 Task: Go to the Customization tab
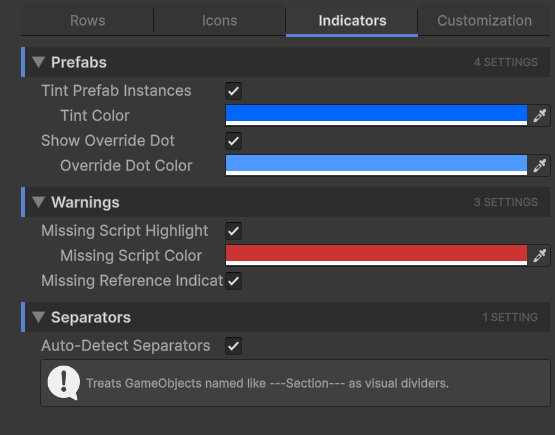click(484, 21)
